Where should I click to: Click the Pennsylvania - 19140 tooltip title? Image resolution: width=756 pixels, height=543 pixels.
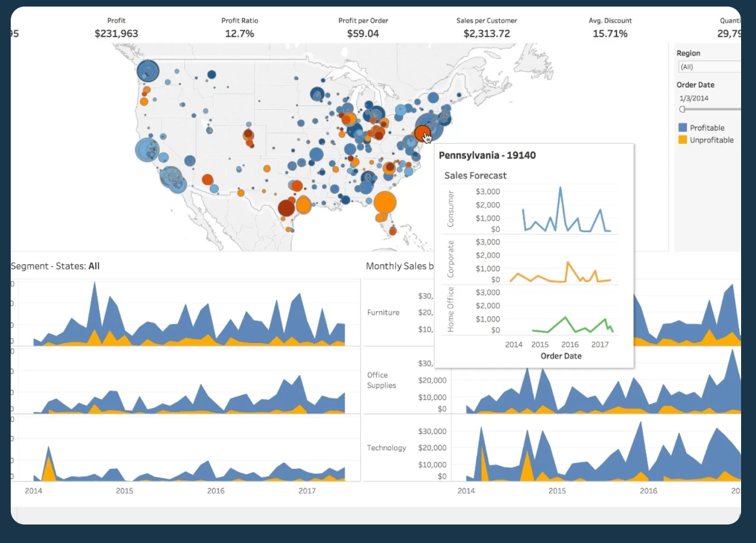pyautogui.click(x=487, y=155)
